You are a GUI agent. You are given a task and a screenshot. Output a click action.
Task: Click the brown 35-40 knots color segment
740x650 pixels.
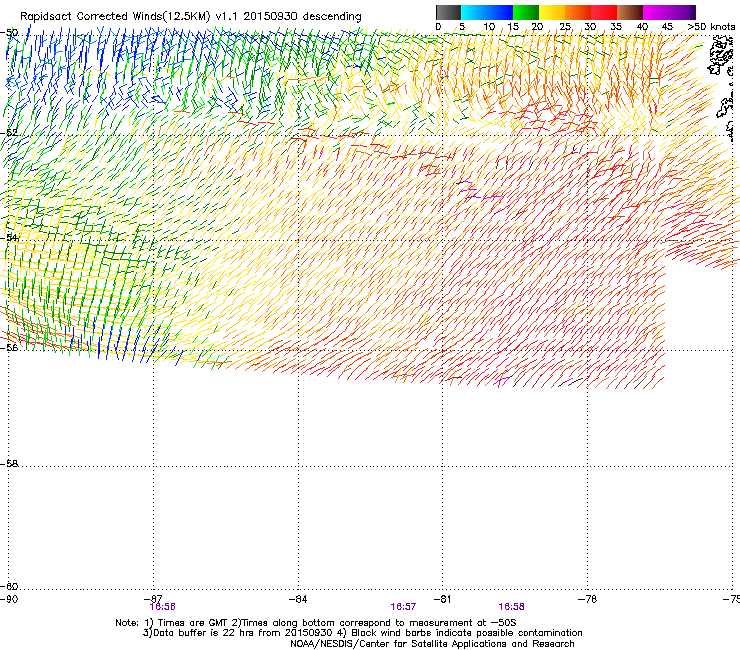pyautogui.click(x=630, y=12)
